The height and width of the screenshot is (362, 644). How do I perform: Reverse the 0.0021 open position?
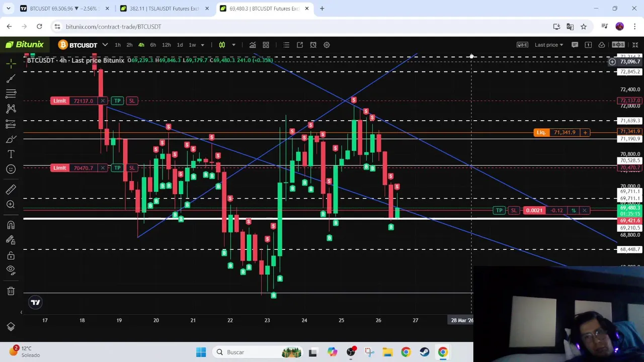pos(573,210)
